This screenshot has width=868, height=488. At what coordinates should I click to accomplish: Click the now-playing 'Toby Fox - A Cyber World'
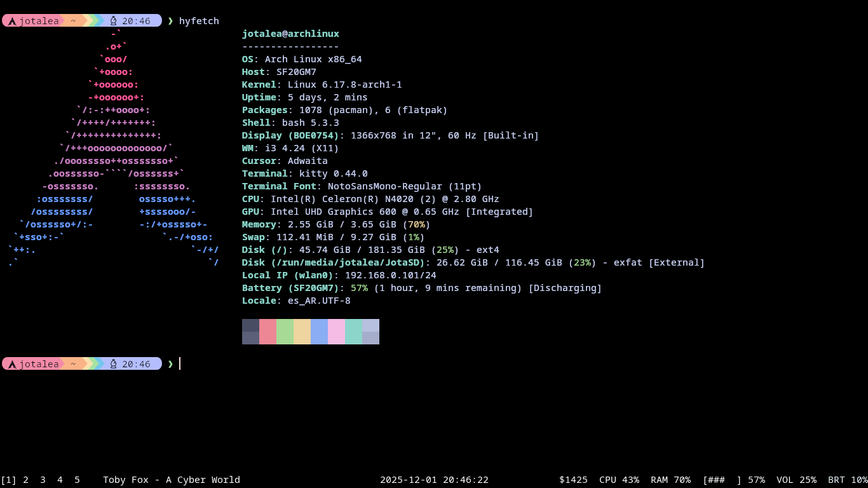point(172,480)
